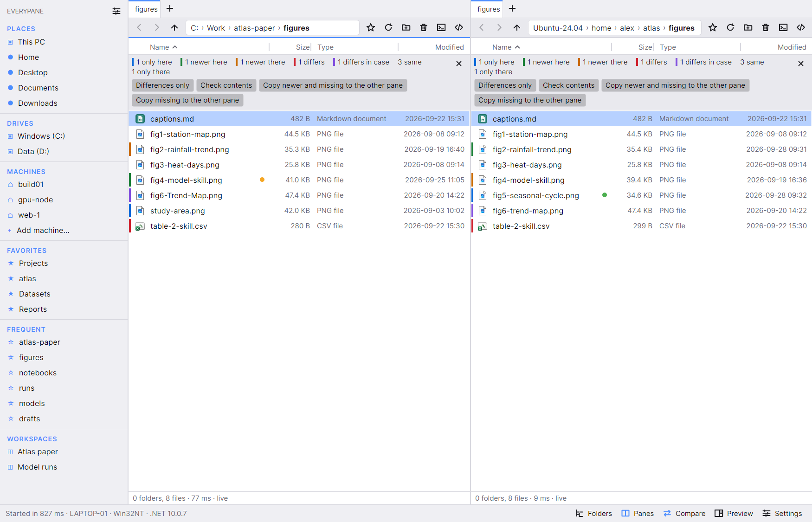This screenshot has height=522, width=812.
Task: Favorite the Ubuntu figures folder with the star icon
Action: pyautogui.click(x=713, y=28)
